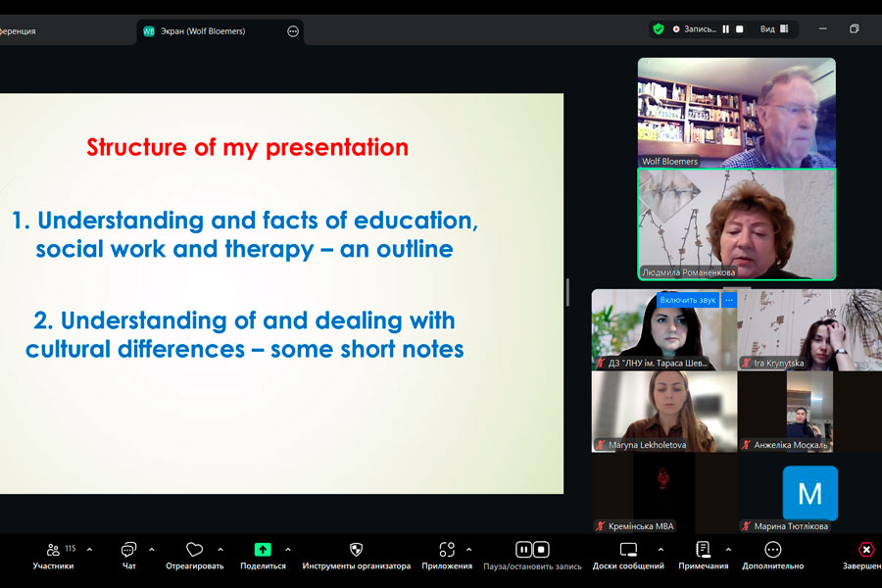This screenshot has height=588, width=882.
Task: Click the Включить звук unmute button
Action: click(x=687, y=300)
